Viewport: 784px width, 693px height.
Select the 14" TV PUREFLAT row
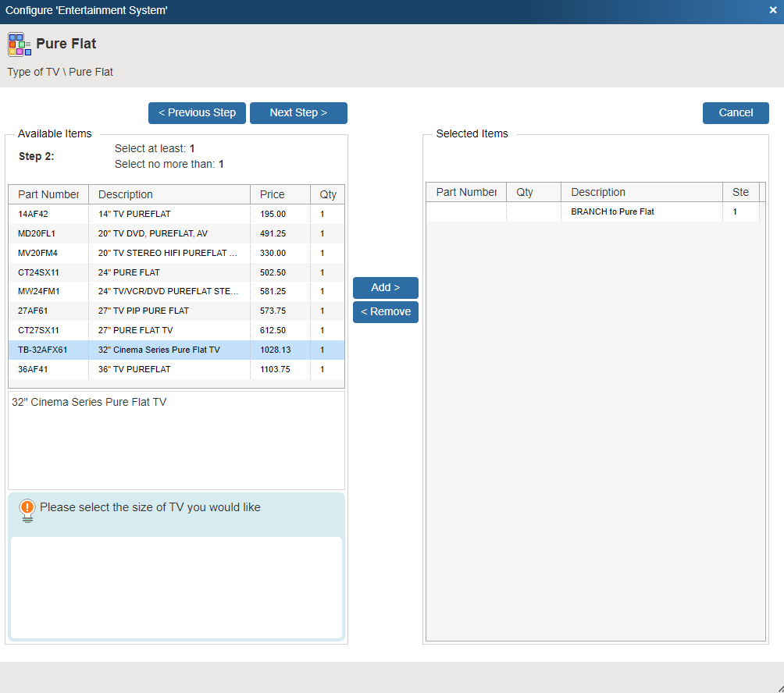tap(134, 214)
